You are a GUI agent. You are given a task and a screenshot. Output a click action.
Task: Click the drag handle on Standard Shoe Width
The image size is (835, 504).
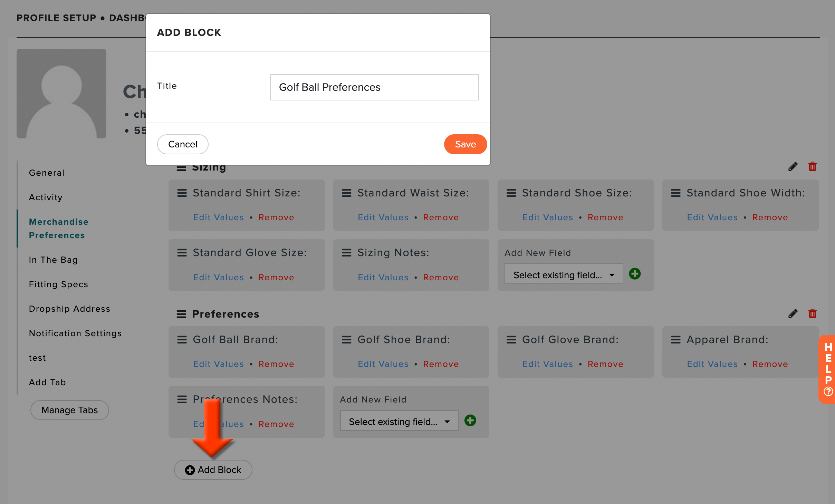(x=676, y=193)
